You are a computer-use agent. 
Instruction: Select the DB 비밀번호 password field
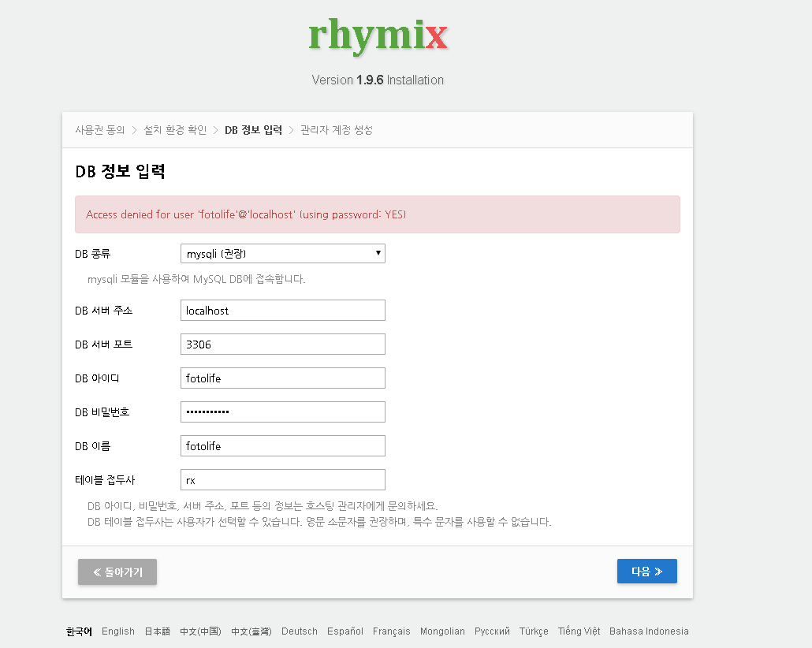[283, 412]
